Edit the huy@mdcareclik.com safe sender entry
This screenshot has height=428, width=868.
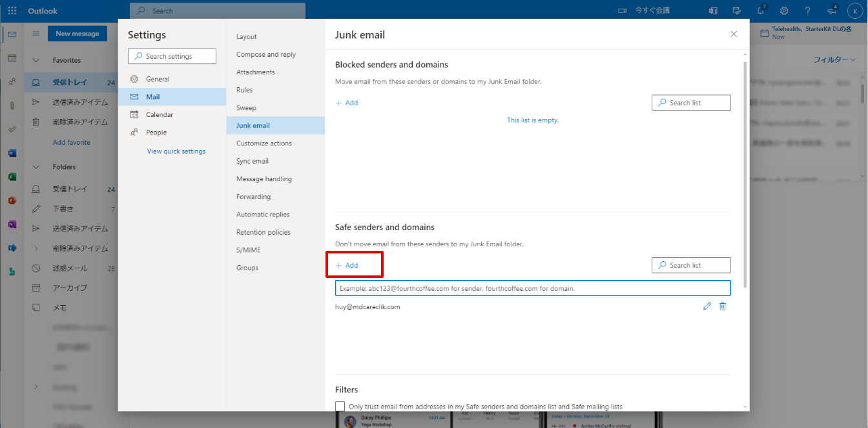coord(707,306)
